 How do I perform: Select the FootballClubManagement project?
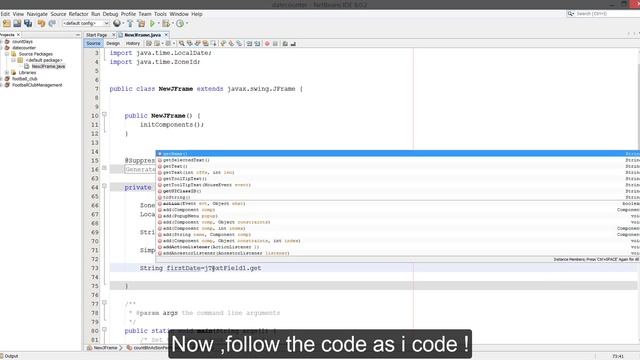(37, 85)
